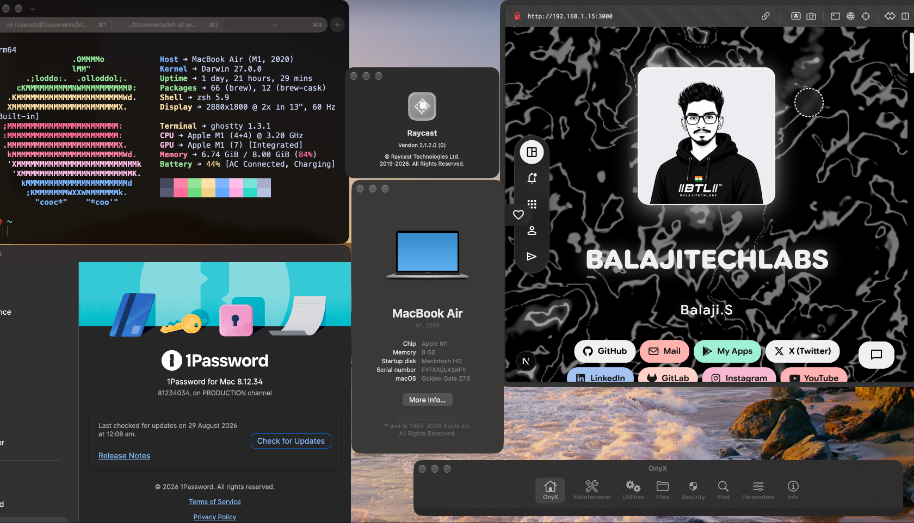This screenshot has height=523, width=914.
Task: Click the globe icon in browser toolbar
Action: 850,16
